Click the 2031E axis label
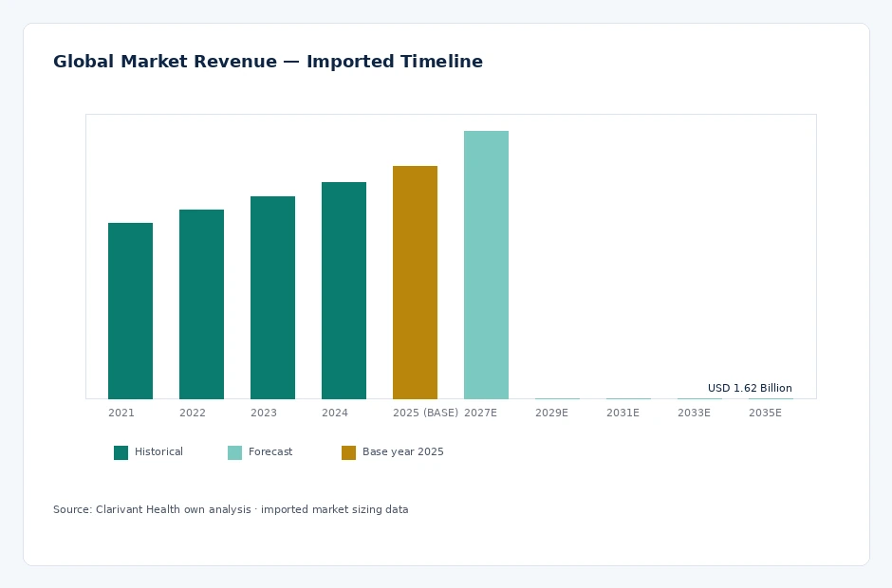 [623, 413]
